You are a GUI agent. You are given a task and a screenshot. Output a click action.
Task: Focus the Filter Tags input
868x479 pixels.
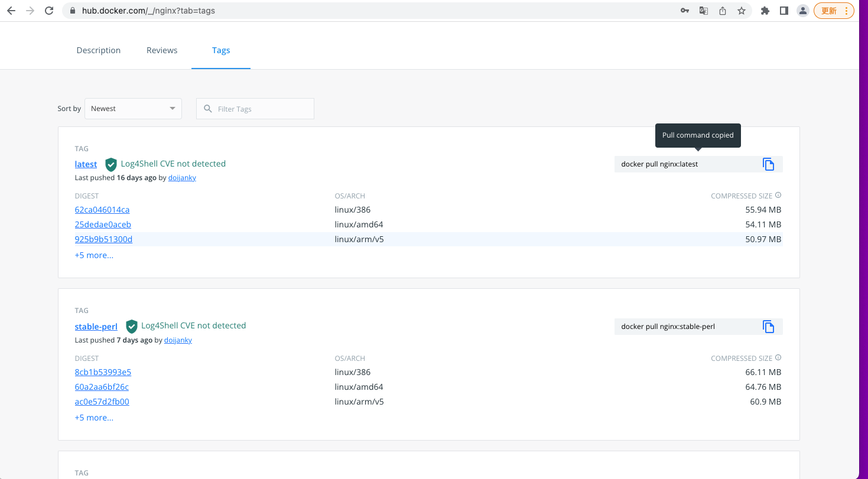coord(255,109)
